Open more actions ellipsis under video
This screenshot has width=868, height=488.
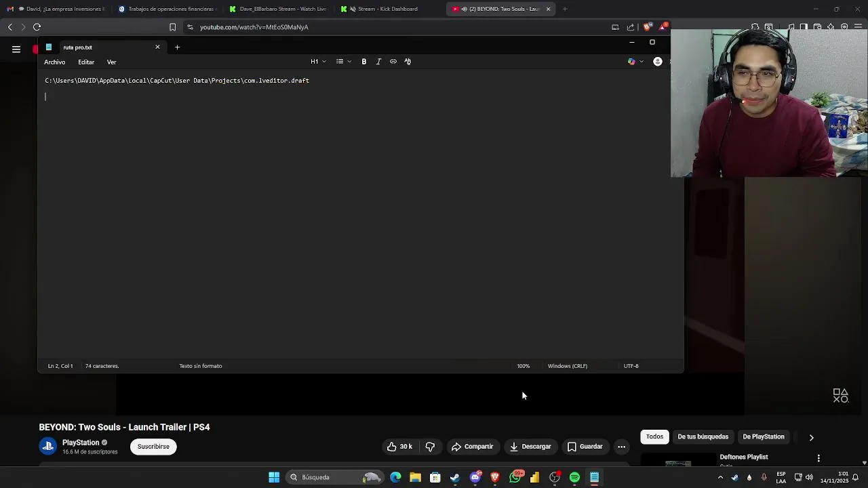[x=621, y=447]
